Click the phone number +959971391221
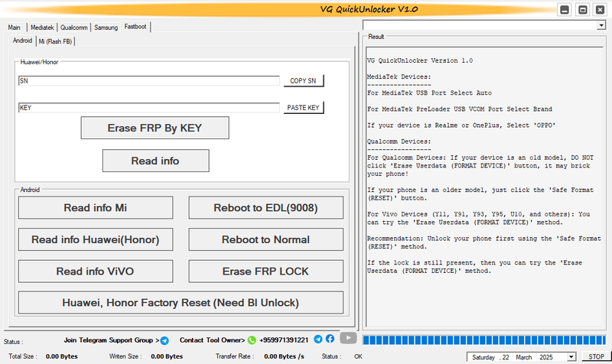The height and width of the screenshot is (364, 612). [x=284, y=340]
